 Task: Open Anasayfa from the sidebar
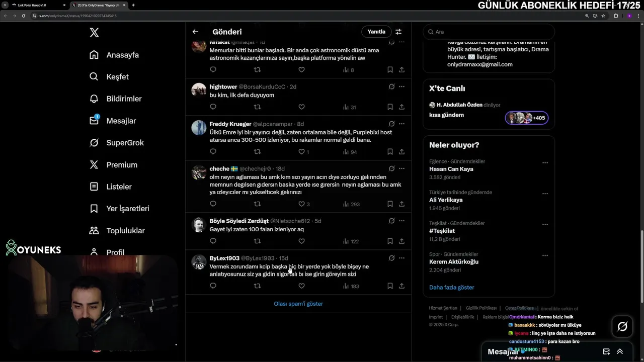(x=114, y=55)
